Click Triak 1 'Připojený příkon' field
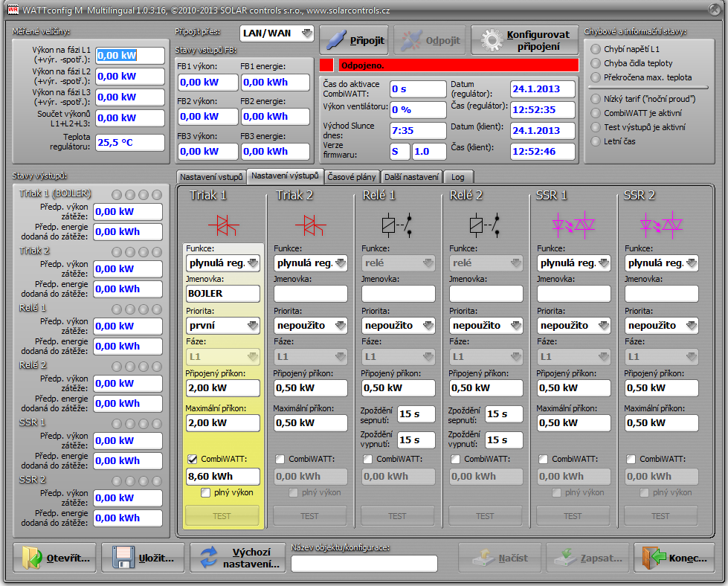 pyautogui.click(x=222, y=387)
